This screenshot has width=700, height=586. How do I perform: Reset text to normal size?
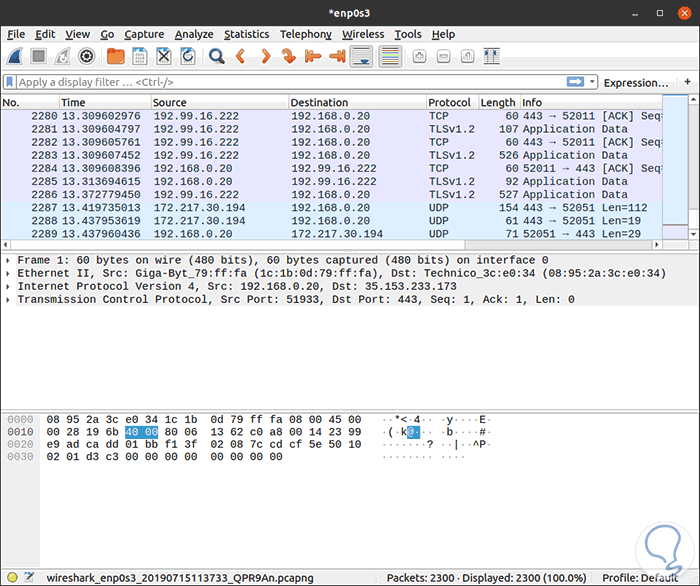(467, 56)
